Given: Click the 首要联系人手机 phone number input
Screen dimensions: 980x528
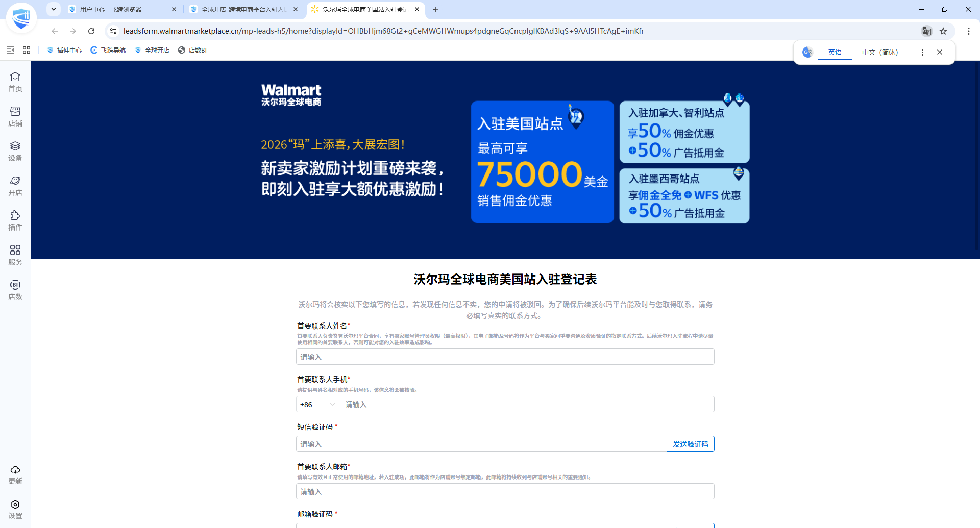Looking at the screenshot, I should (x=527, y=404).
